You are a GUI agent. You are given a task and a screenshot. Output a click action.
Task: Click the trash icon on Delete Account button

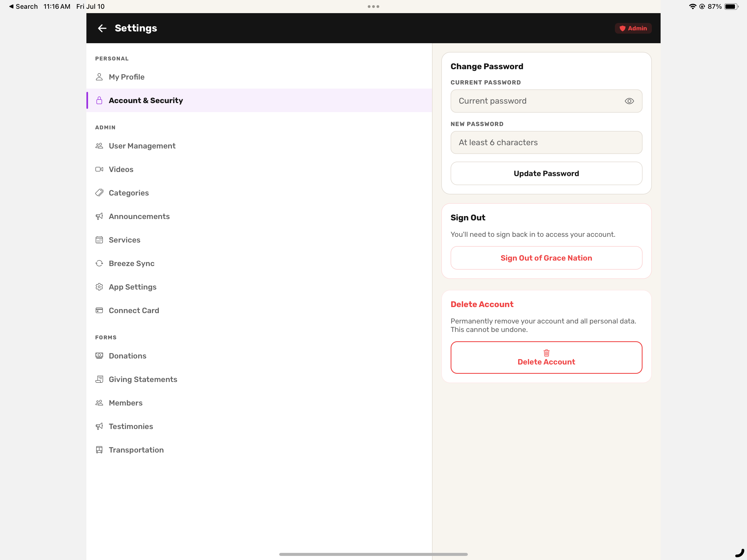pyautogui.click(x=546, y=353)
